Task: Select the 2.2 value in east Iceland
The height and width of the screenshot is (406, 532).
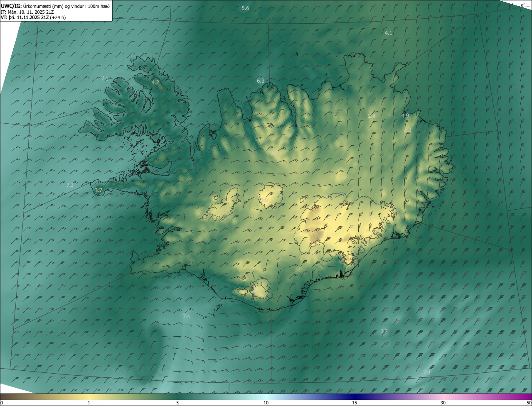Action: tap(407, 130)
